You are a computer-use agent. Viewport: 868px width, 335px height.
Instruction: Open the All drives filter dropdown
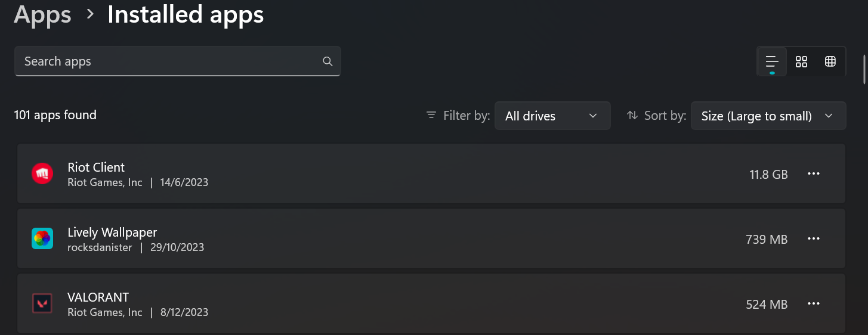pos(552,116)
